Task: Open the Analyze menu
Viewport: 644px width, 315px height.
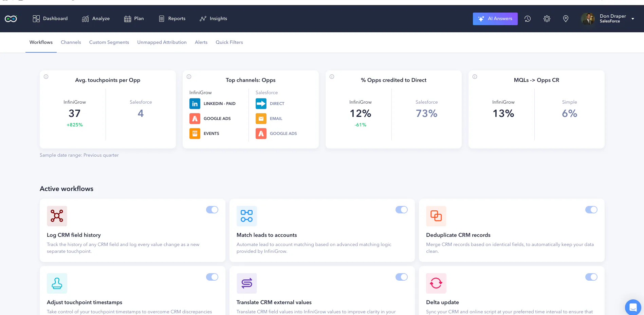Action: 96,19
